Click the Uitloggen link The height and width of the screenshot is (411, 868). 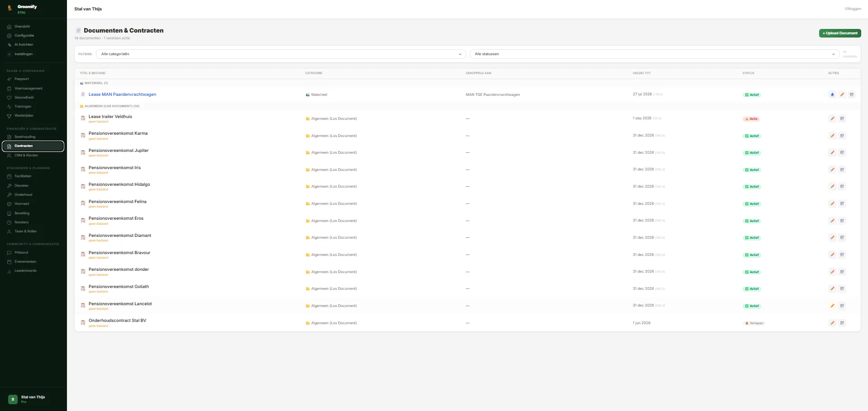click(x=853, y=9)
